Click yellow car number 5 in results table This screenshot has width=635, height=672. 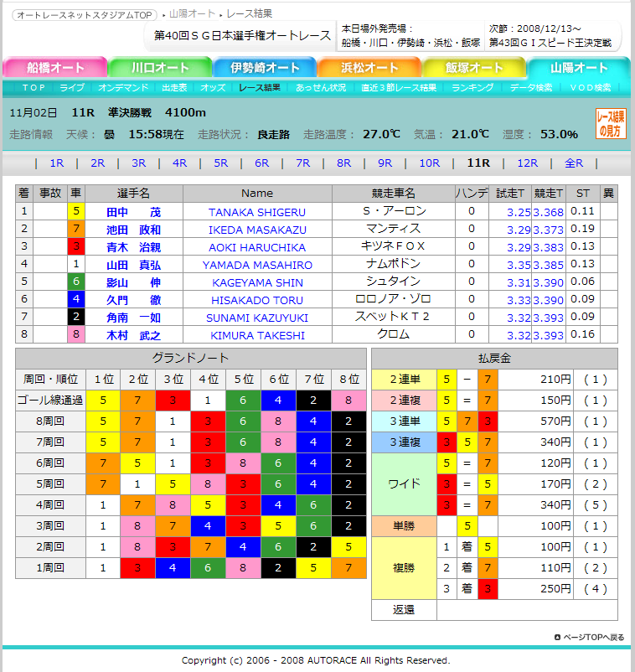tap(76, 211)
